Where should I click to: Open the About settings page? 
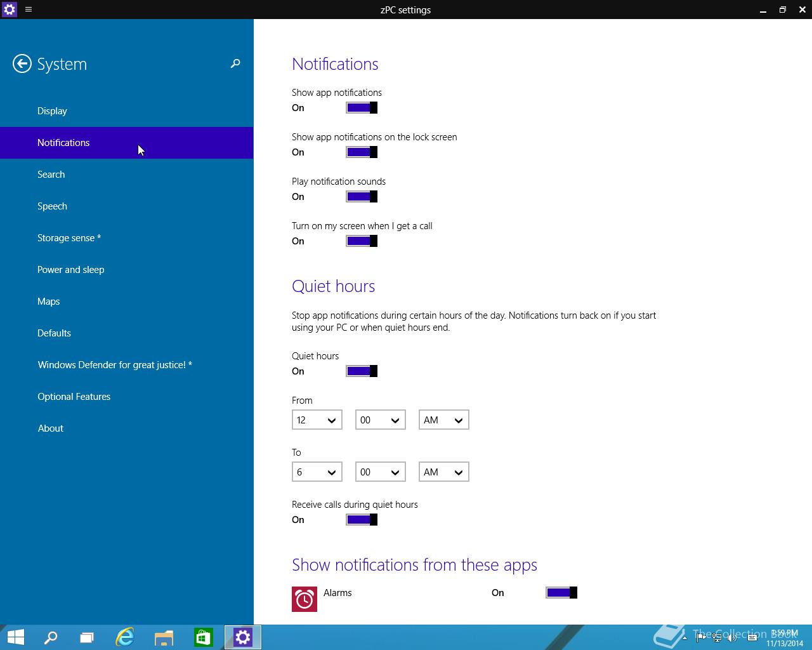127,428
